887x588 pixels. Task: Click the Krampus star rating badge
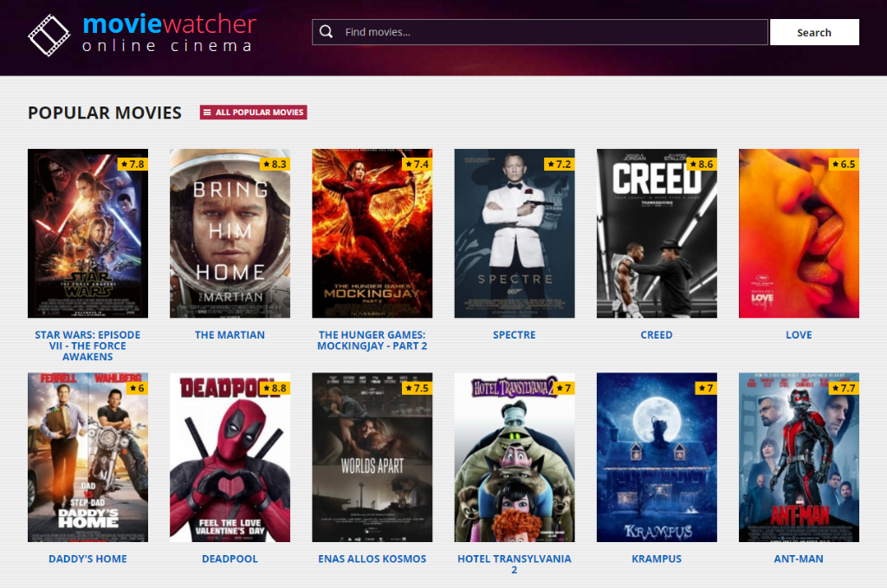tap(706, 388)
